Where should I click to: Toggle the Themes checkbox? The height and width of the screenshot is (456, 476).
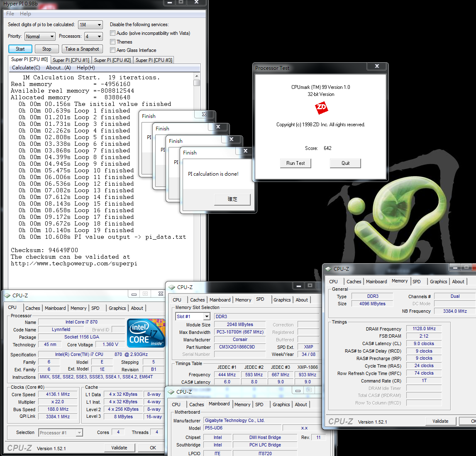point(112,42)
